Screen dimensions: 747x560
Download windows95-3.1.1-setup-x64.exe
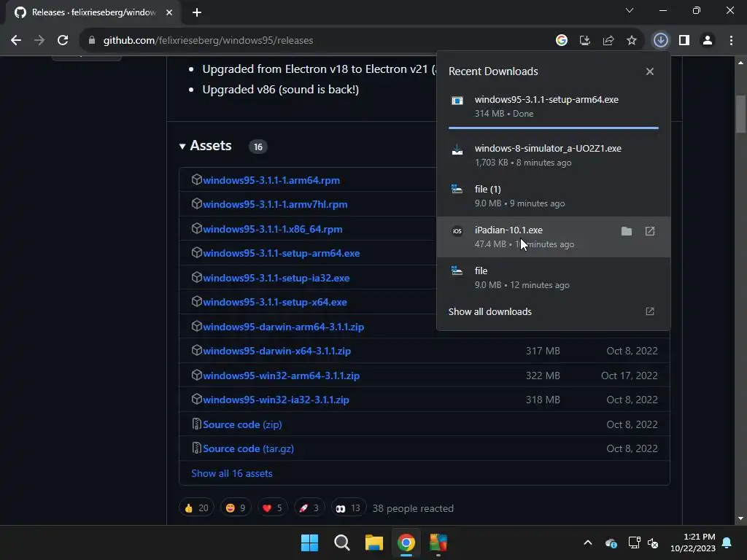point(275,302)
